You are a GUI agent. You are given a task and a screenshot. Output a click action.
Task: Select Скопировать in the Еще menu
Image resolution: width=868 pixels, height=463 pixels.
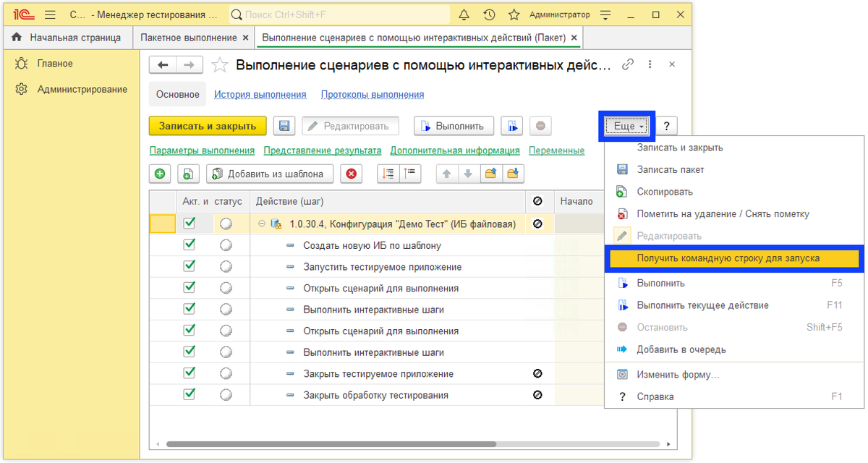coord(735,192)
